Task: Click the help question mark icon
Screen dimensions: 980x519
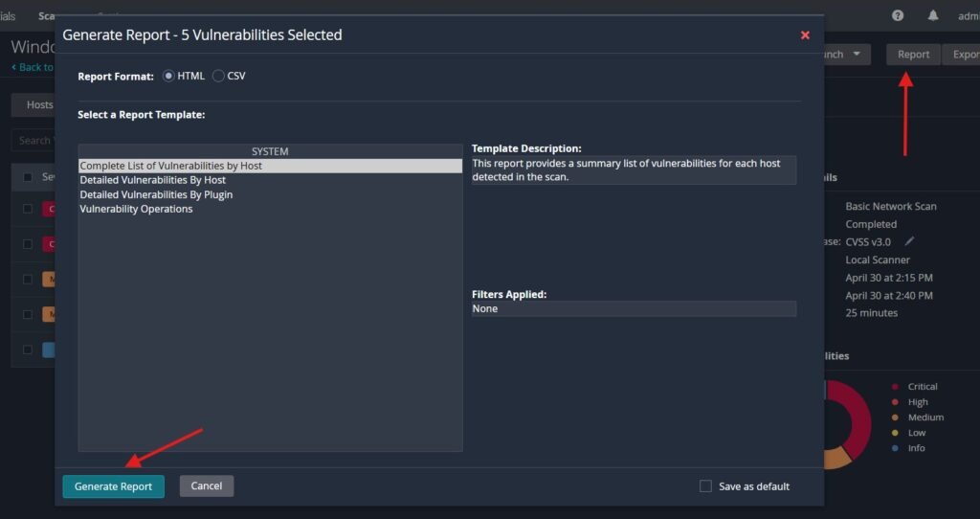Action: (898, 15)
